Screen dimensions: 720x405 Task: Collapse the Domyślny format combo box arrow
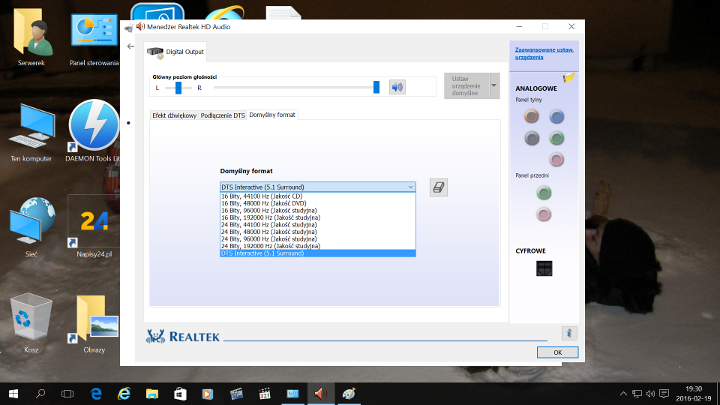pyautogui.click(x=411, y=187)
